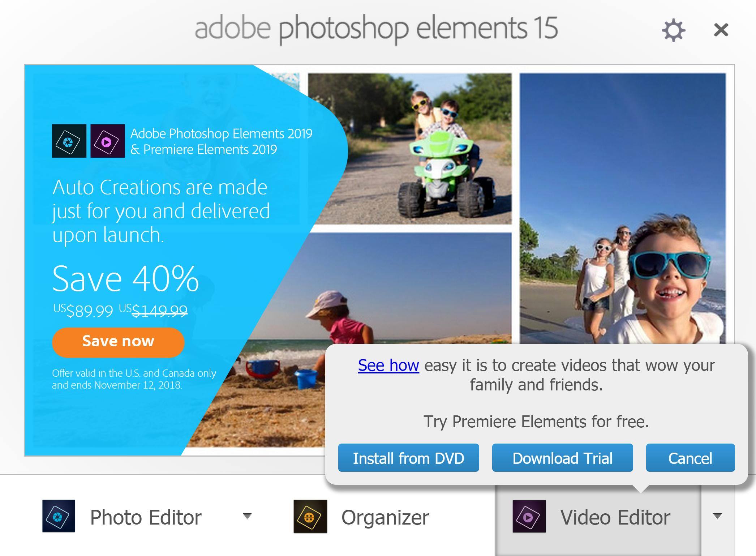Expand the Photo Editor dropdown arrow
The height and width of the screenshot is (556, 756).
pos(247,516)
